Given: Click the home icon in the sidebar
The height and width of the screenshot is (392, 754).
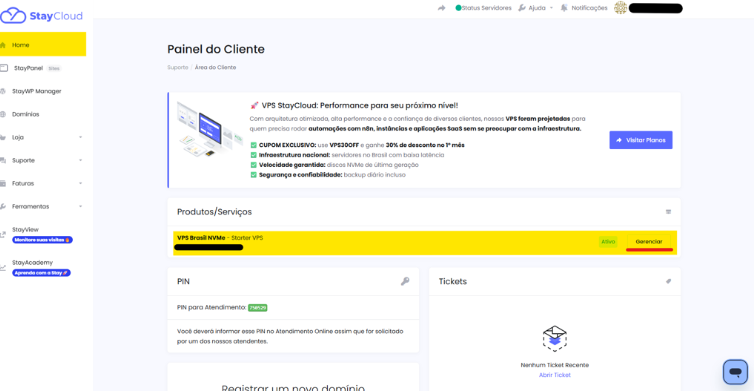Looking at the screenshot, I should 3,45.
